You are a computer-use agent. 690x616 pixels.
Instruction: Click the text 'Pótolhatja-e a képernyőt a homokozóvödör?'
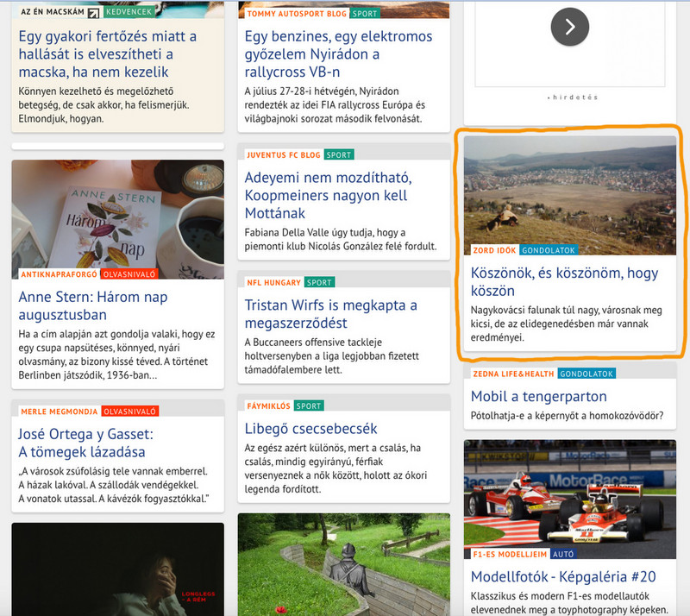click(x=567, y=416)
